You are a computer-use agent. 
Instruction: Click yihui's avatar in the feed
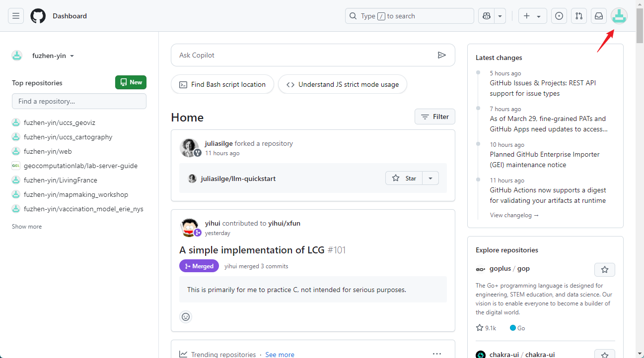(189, 227)
